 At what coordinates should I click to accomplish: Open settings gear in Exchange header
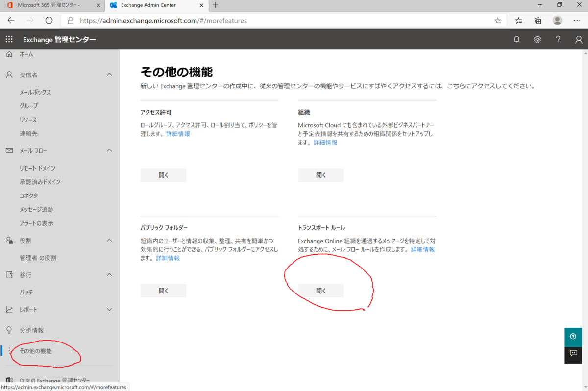pyautogui.click(x=538, y=39)
